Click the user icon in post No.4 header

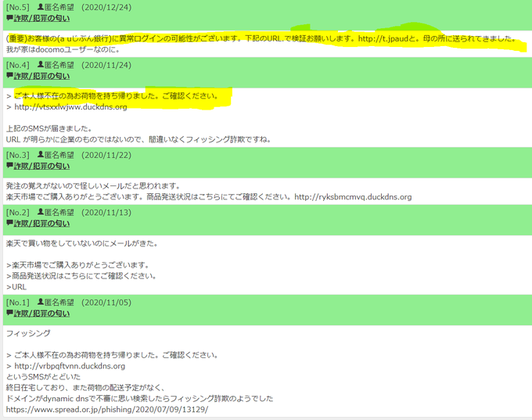41,64
